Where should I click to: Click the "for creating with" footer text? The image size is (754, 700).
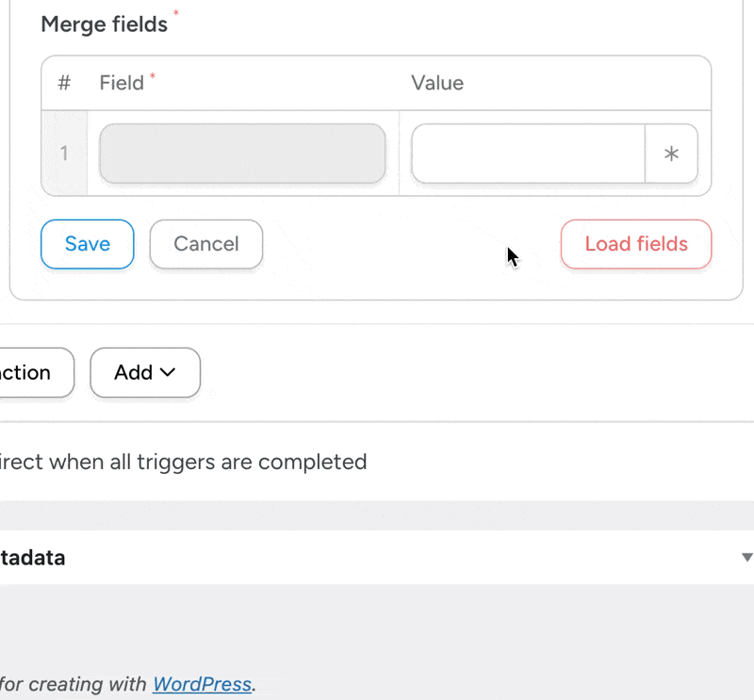(x=74, y=685)
